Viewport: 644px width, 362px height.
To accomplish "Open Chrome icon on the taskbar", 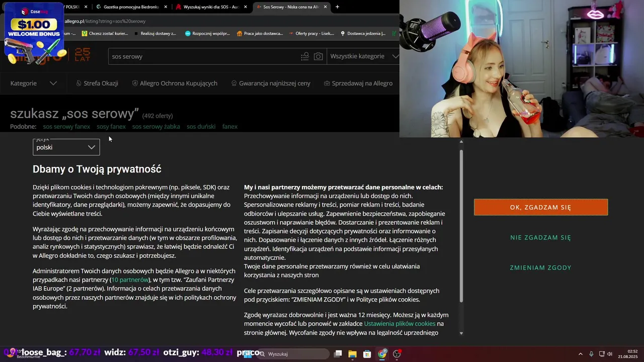I will coord(382,354).
